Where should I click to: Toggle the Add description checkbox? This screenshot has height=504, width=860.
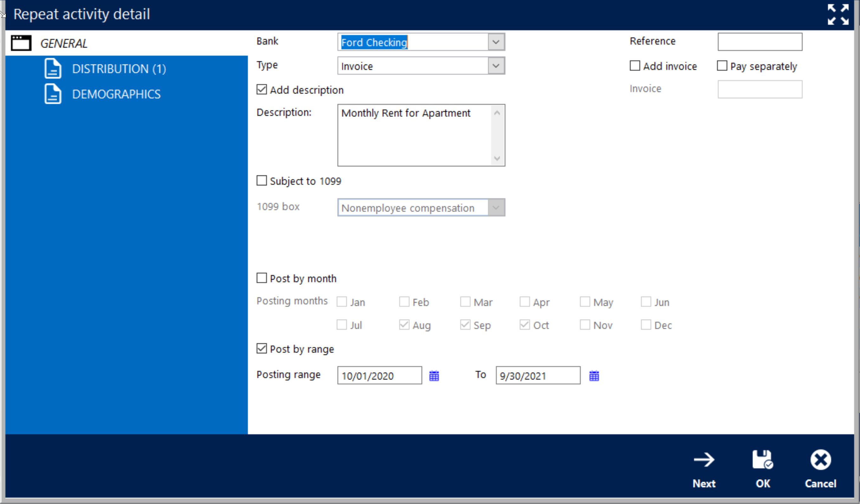pos(262,90)
